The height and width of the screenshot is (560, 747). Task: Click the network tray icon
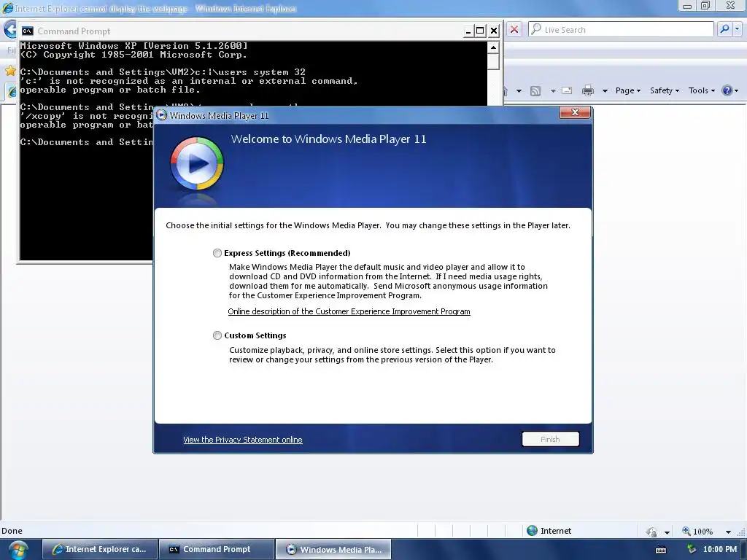coord(692,550)
